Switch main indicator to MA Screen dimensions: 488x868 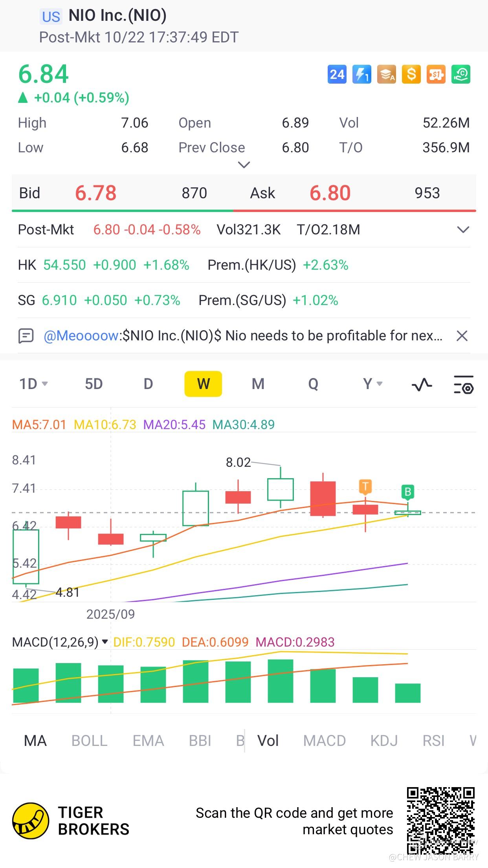coord(35,741)
